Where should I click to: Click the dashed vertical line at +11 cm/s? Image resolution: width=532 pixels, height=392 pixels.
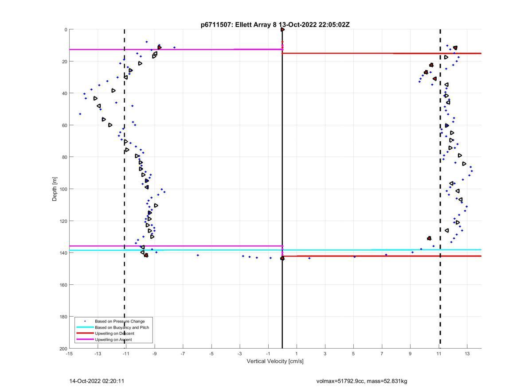pyautogui.click(x=440, y=189)
